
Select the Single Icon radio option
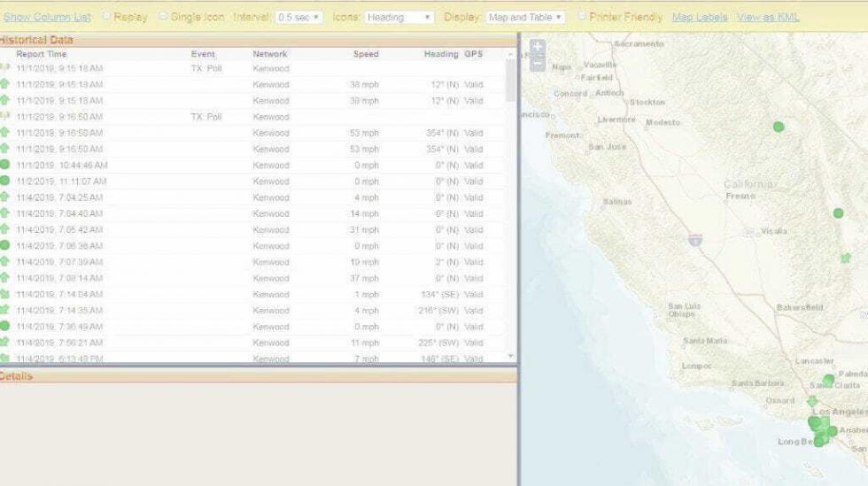(x=163, y=16)
